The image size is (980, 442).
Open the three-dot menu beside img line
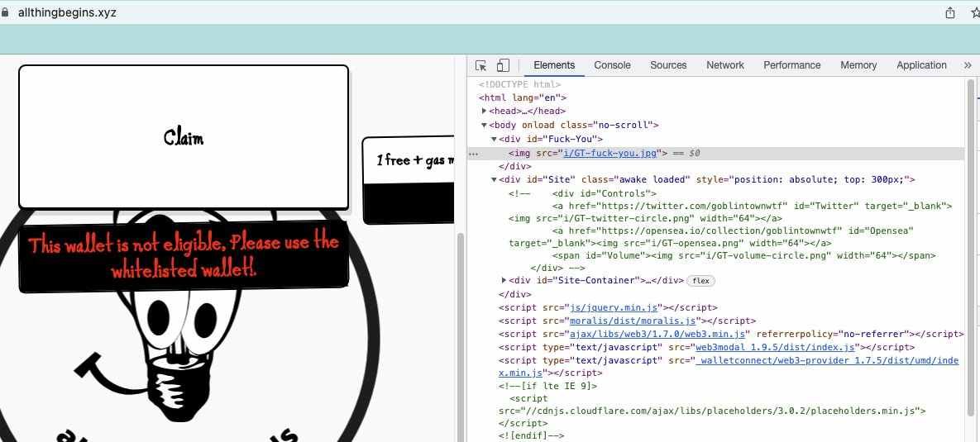[x=473, y=154]
